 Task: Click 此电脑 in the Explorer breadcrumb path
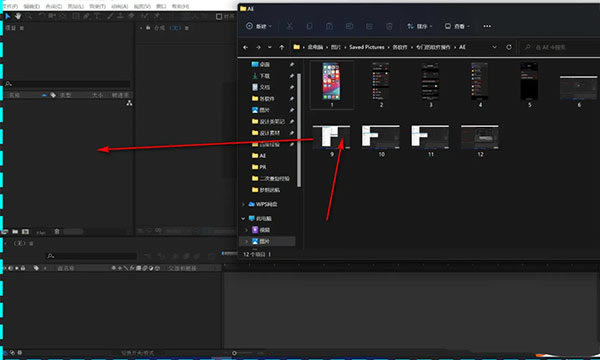315,47
